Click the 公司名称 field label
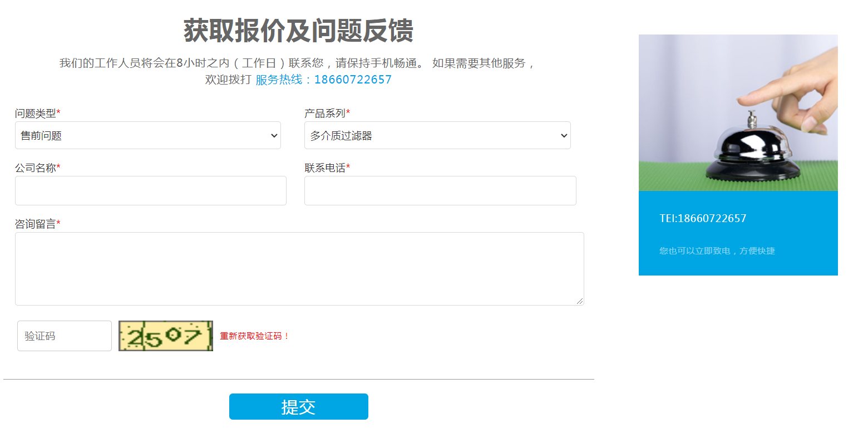868x428 pixels. 36,168
